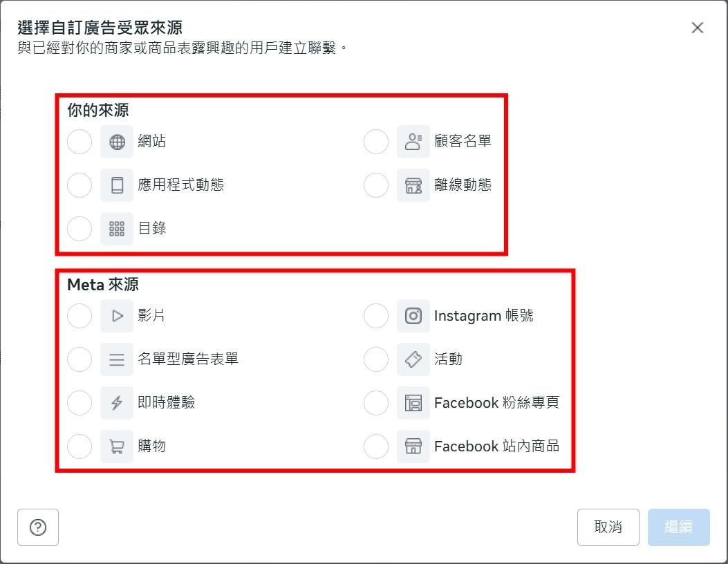The width and height of the screenshot is (728, 564).
Task: Select the 顧客名單 radio option
Action: [376, 142]
